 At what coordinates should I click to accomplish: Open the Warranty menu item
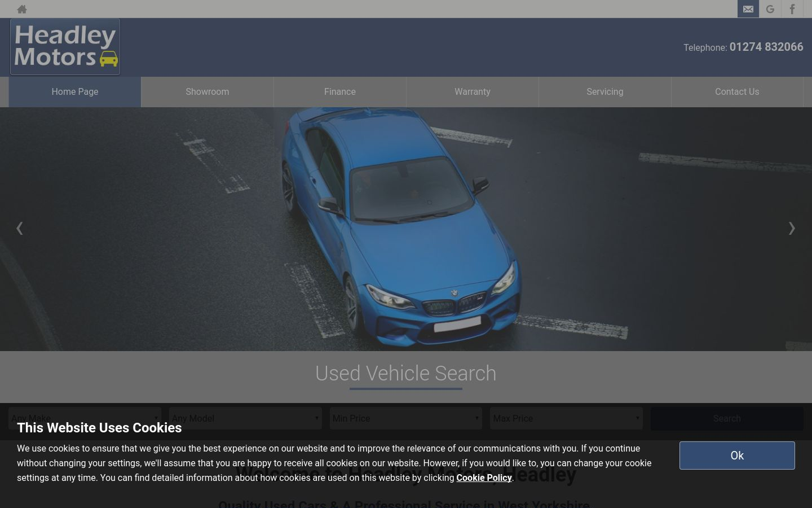tap(473, 92)
